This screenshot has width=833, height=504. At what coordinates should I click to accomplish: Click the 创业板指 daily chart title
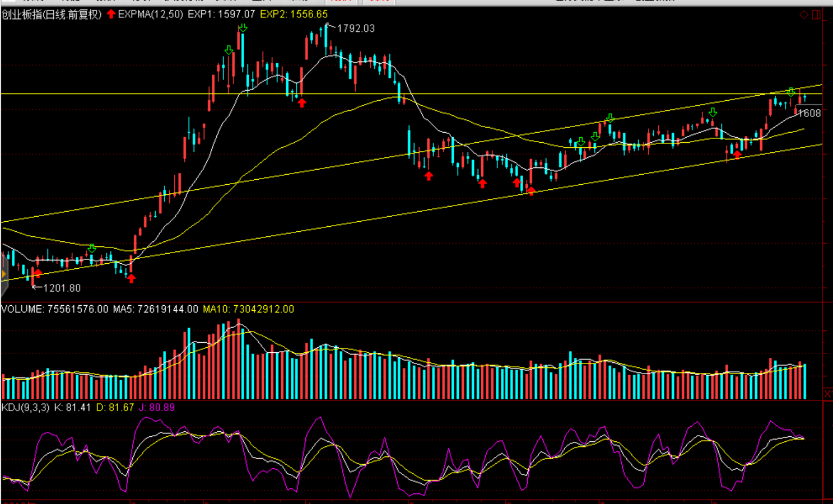tap(52, 15)
